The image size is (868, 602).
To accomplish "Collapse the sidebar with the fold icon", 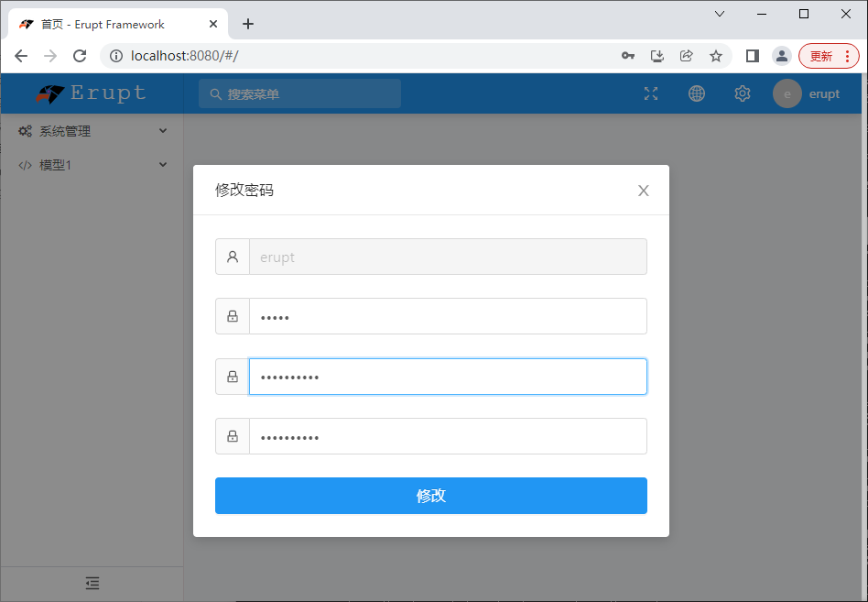I will tap(92, 583).
